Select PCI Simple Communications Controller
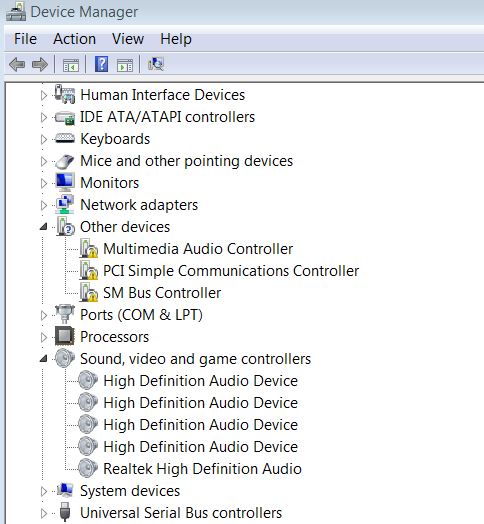Viewport: 484px width, 524px height. click(x=231, y=271)
